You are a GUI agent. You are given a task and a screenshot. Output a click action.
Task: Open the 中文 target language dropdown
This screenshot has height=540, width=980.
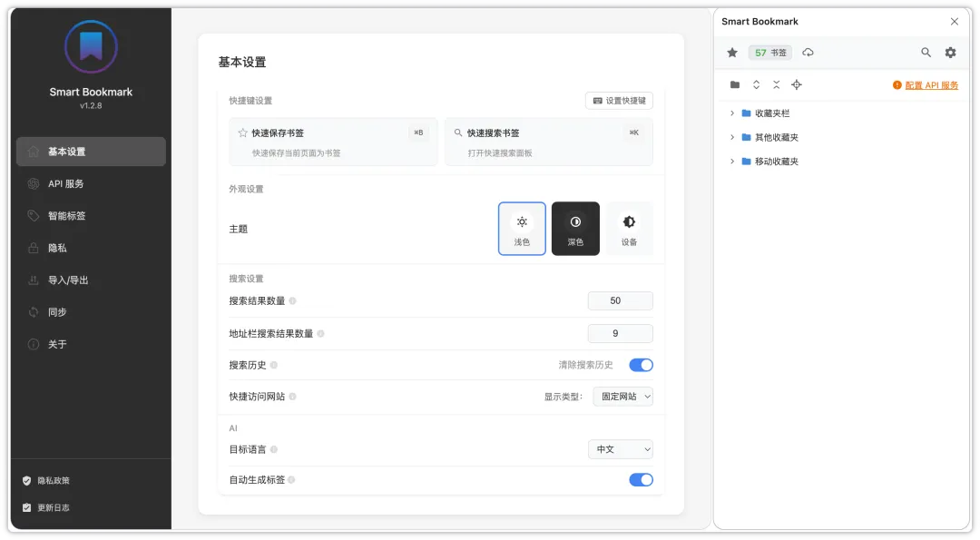pyautogui.click(x=620, y=449)
